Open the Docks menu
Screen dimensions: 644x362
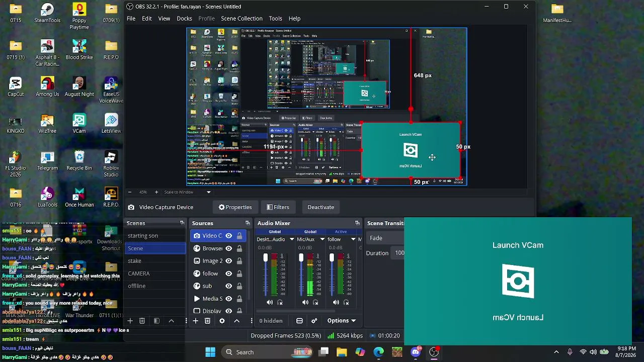click(184, 19)
